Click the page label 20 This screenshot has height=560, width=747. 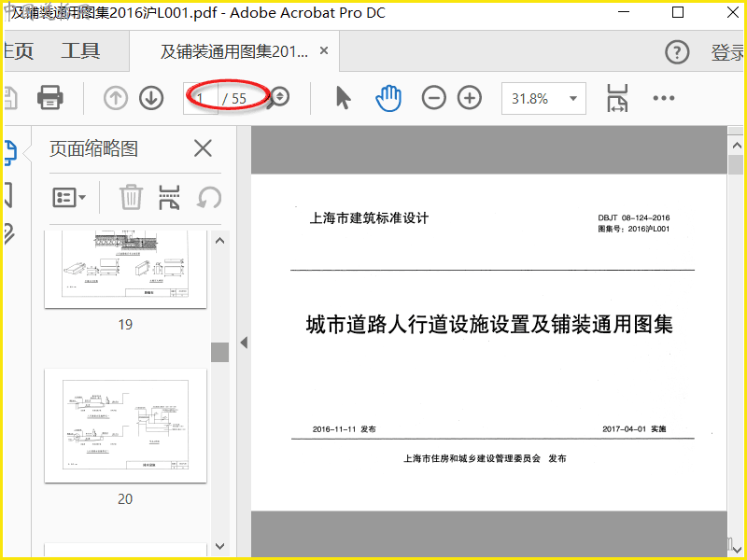coord(125,498)
